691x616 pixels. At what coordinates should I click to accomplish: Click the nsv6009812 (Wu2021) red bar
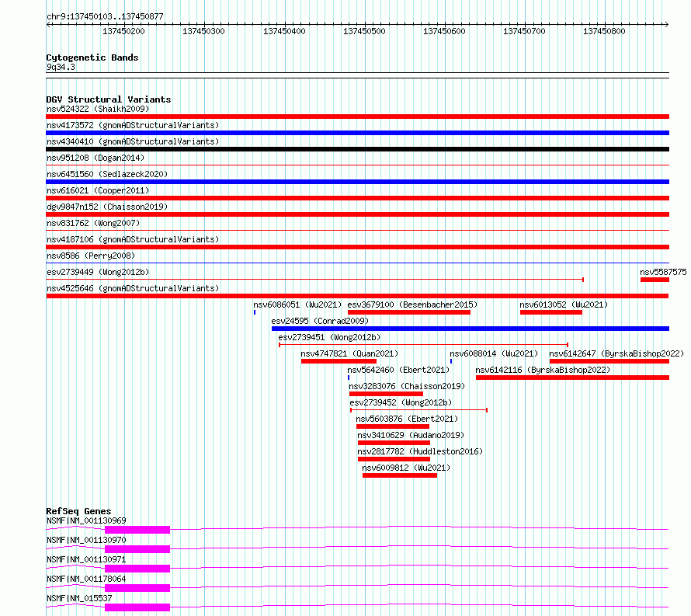[400, 475]
